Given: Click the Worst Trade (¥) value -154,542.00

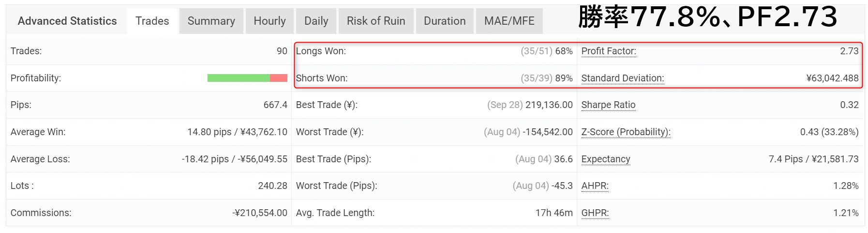Looking at the screenshot, I should click(x=548, y=132).
